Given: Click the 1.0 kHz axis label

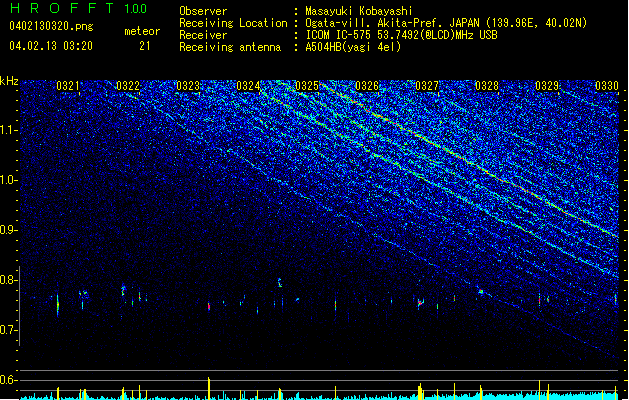Looking at the screenshot, I should pos(8,181).
